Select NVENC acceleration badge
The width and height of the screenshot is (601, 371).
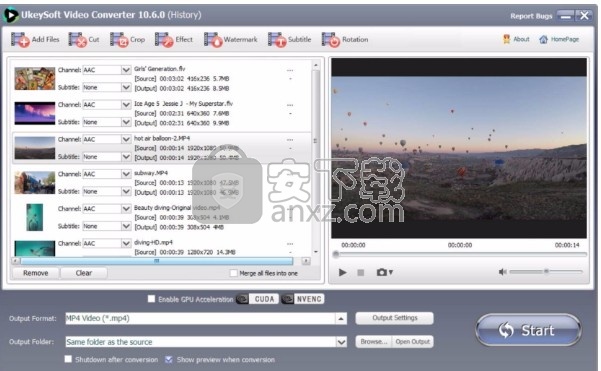point(303,299)
